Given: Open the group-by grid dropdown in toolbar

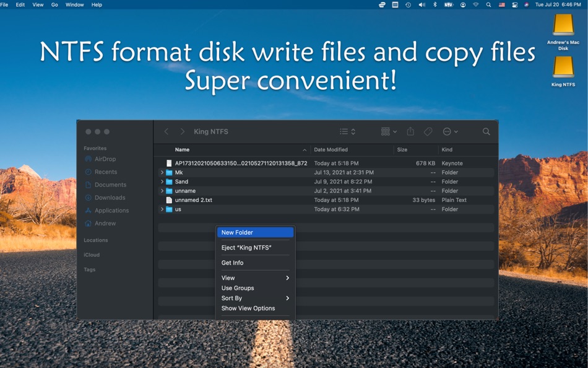Looking at the screenshot, I should pos(389,131).
